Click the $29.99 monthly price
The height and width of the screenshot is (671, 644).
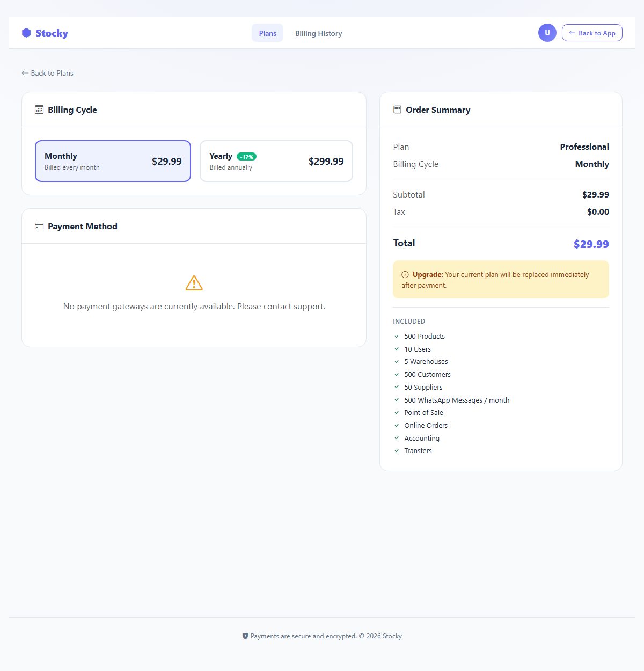(167, 161)
